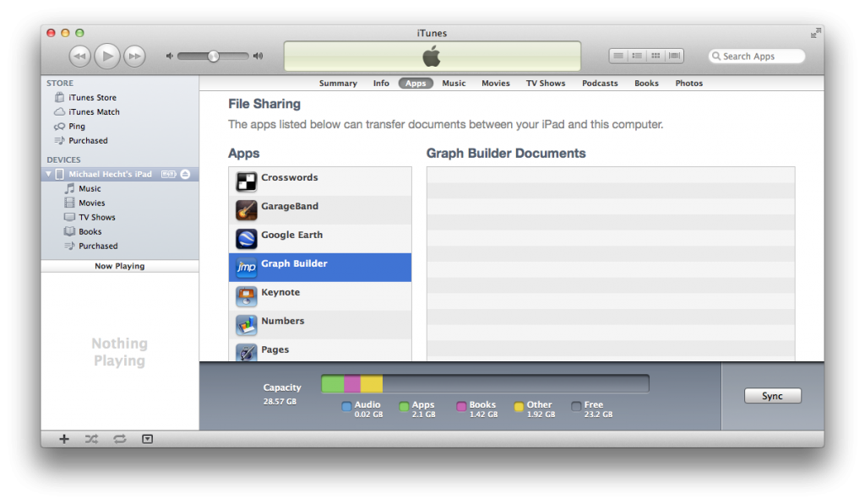Switch to Movies tab

point(495,84)
